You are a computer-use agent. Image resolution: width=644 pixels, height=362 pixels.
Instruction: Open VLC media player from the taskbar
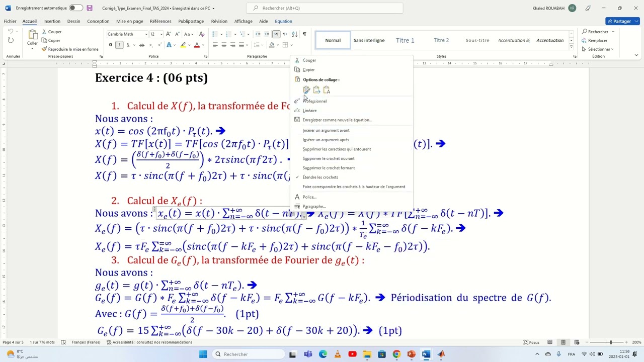(338, 354)
